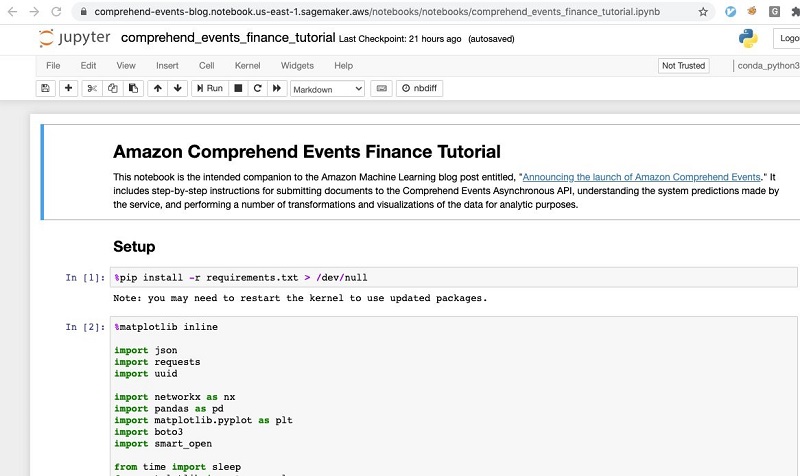This screenshot has width=800, height=476.
Task: Move selected cell up arrow
Action: point(158,88)
